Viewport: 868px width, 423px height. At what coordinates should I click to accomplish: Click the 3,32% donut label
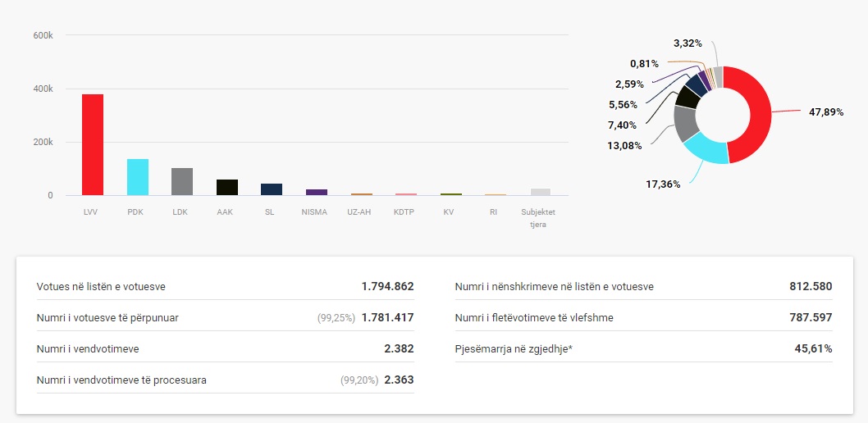click(x=687, y=43)
